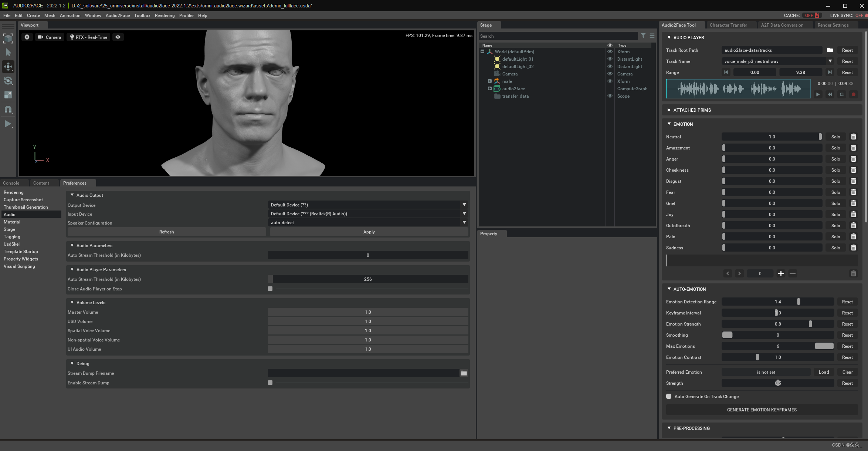Click the Stage filter funnel icon
This screenshot has width=868, height=451.
tap(643, 36)
